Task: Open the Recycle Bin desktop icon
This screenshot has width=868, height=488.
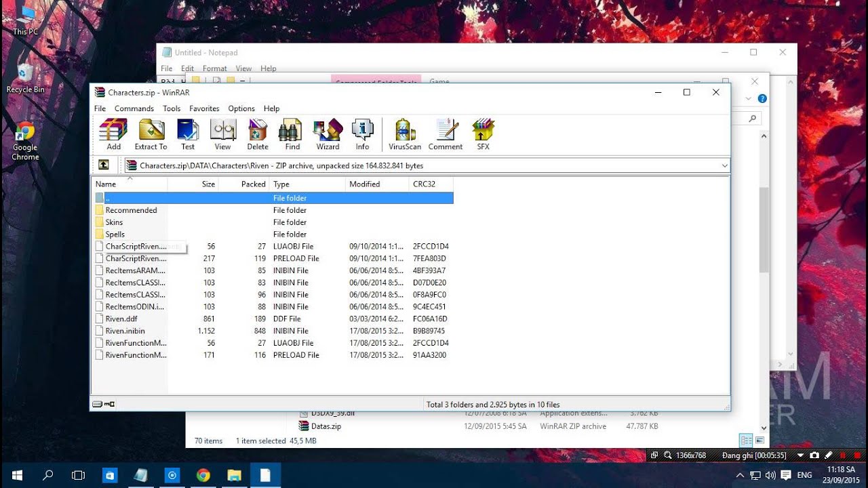Action: (x=25, y=78)
